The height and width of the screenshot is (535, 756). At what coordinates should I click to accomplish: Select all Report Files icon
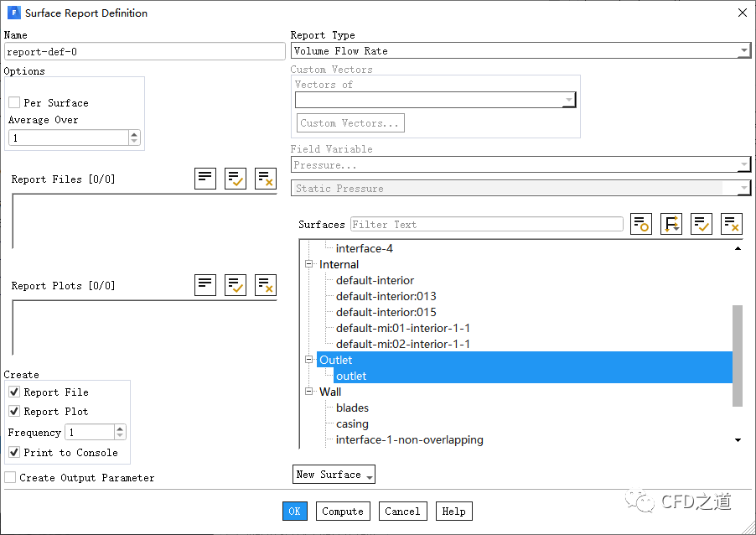(x=236, y=178)
